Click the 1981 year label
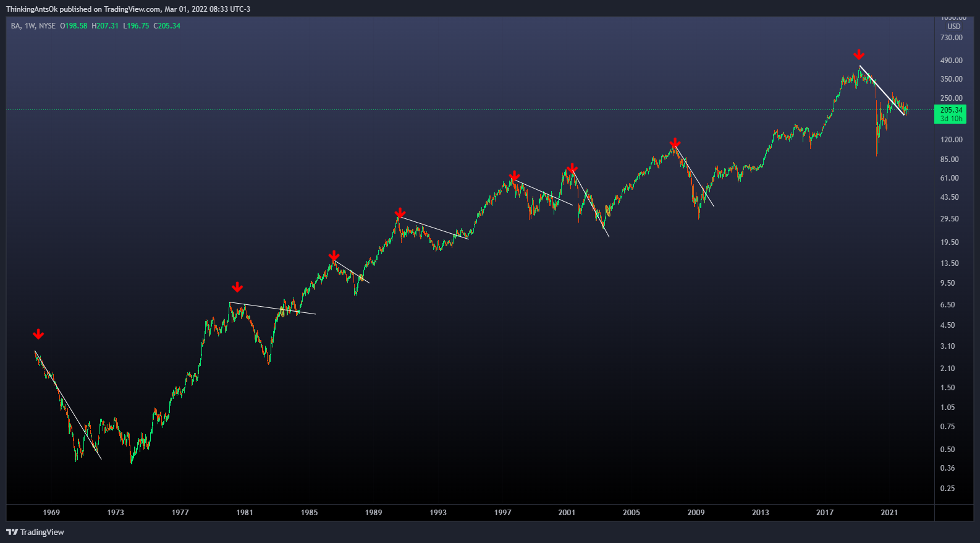This screenshot has width=980, height=543. (245, 513)
